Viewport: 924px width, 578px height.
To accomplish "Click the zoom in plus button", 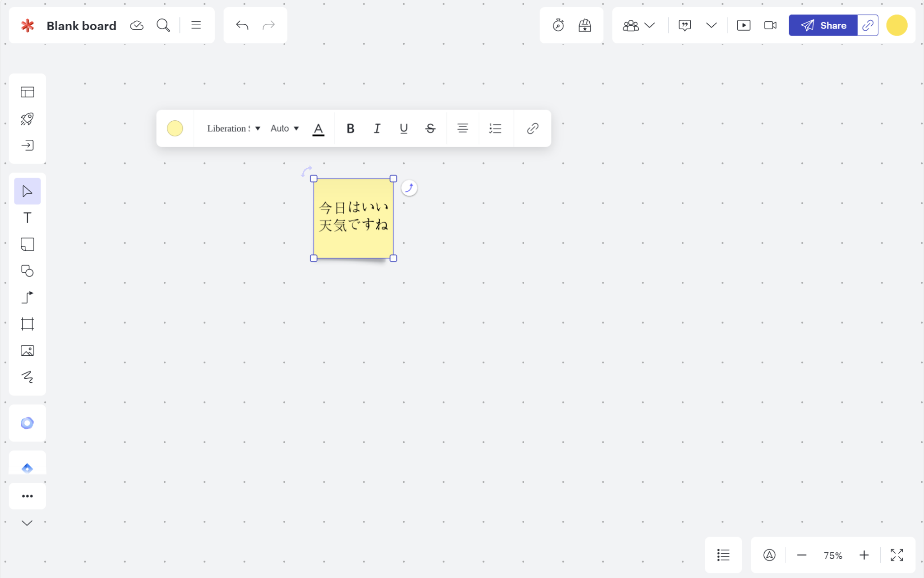I will (864, 555).
